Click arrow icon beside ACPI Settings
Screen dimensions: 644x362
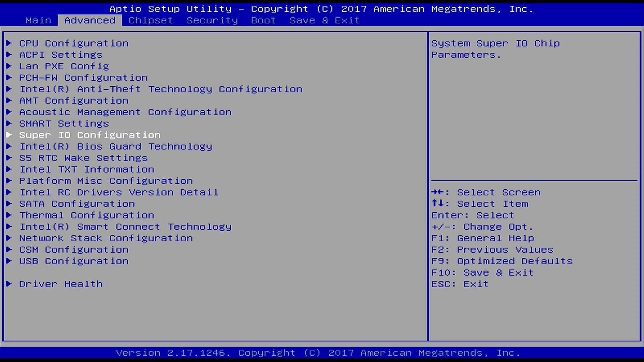9,55
